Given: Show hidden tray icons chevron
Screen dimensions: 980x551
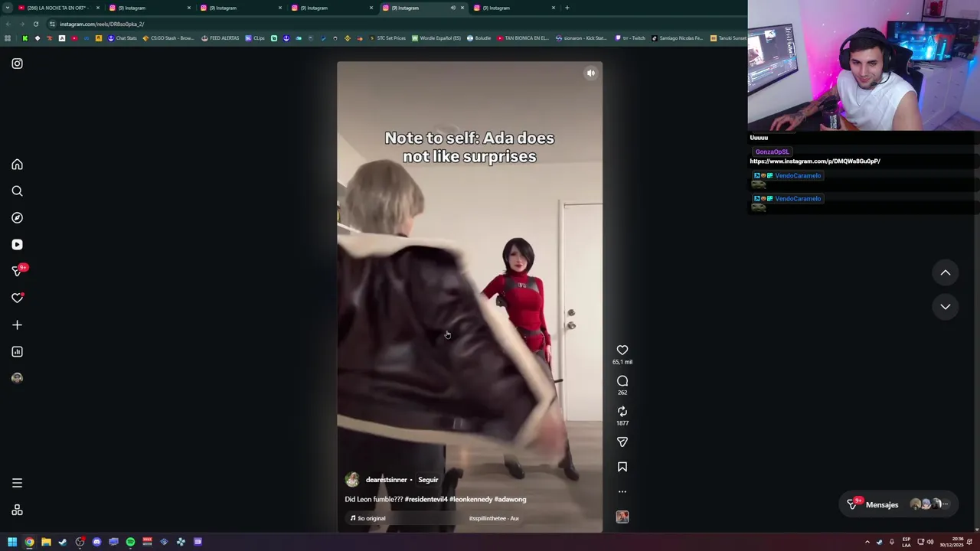Looking at the screenshot, I should [867, 542].
